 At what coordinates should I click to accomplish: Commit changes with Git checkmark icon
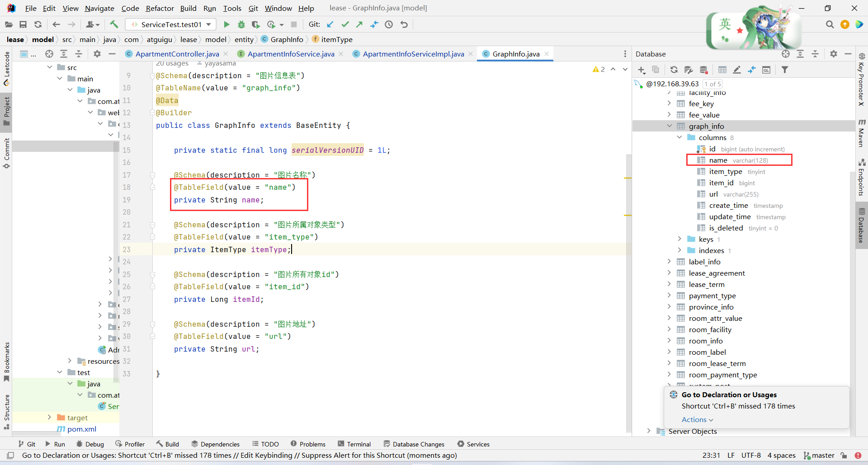345,24
